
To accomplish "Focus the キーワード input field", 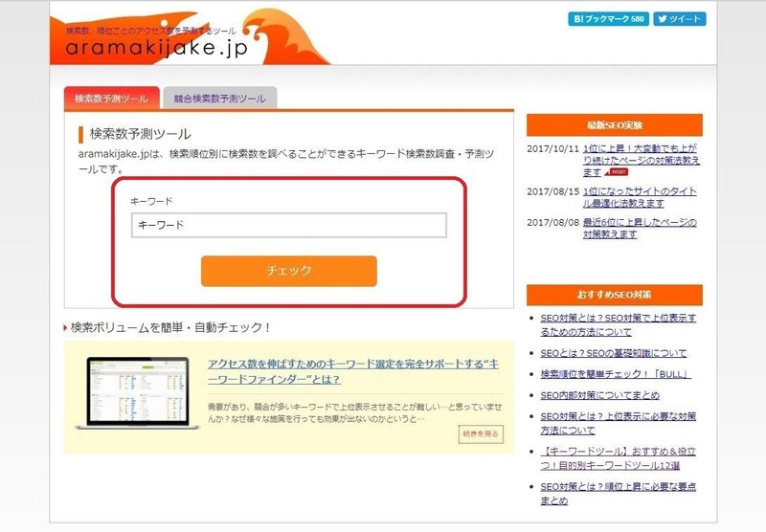I will 289,225.
